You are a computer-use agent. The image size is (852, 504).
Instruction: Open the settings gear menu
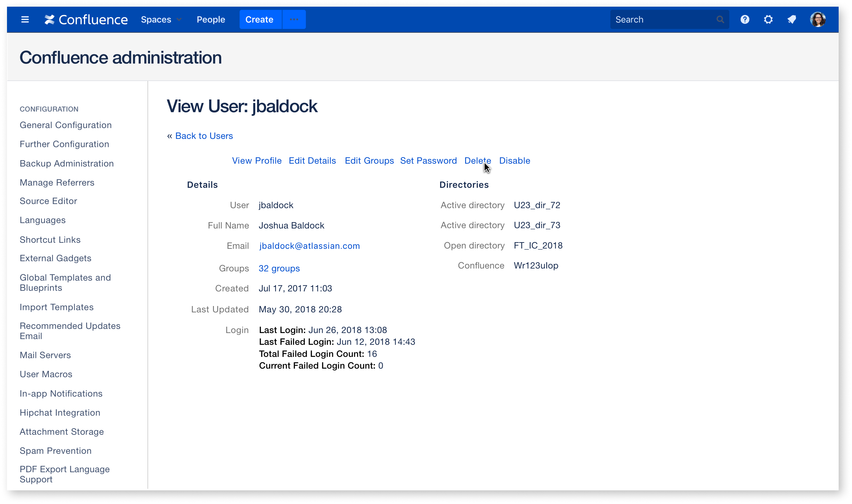[768, 20]
